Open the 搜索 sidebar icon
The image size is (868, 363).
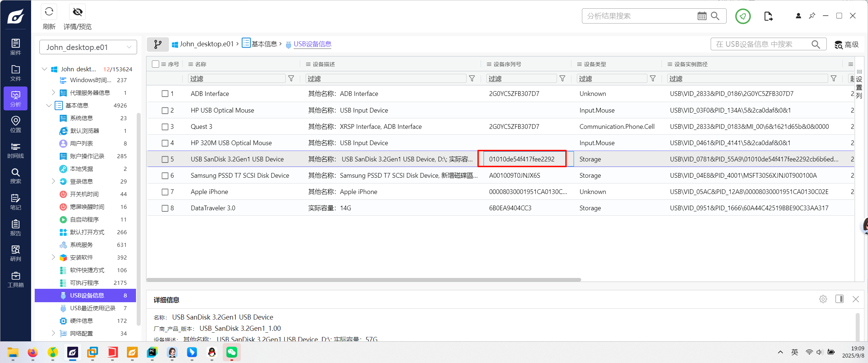click(16, 176)
